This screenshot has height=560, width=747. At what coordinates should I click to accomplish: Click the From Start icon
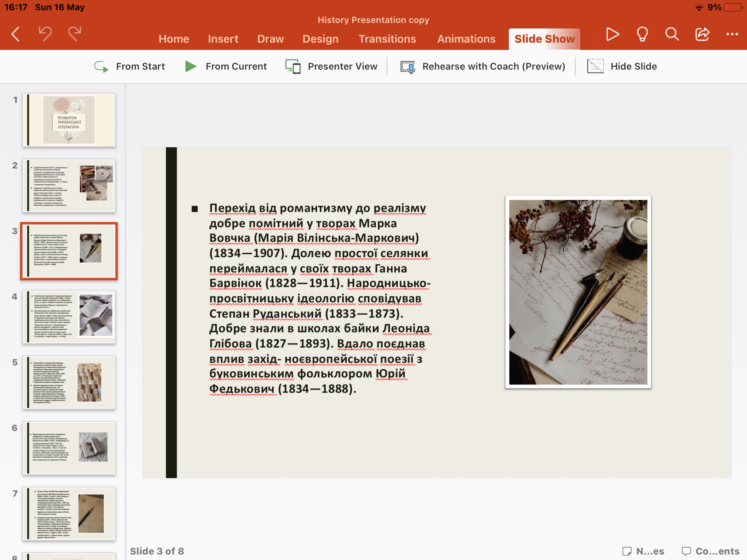pyautogui.click(x=101, y=67)
